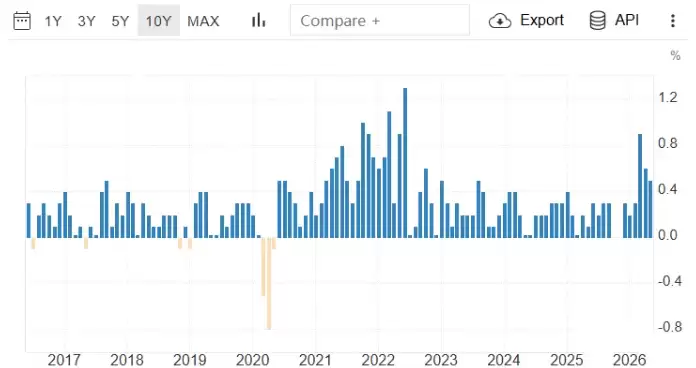Click the 0.0 y-axis value

pos(668,235)
